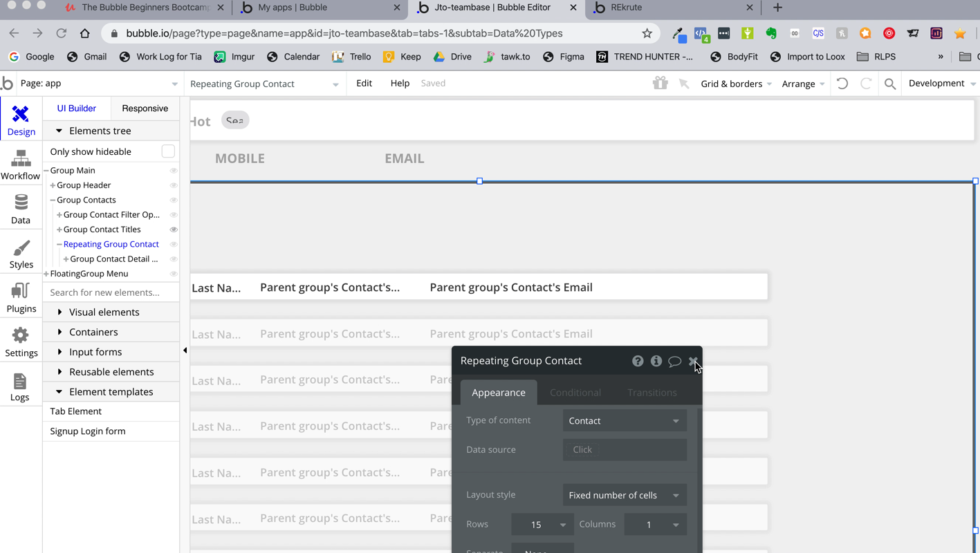Open the Type of content dropdown
Image resolution: width=980 pixels, height=553 pixels.
(x=624, y=420)
